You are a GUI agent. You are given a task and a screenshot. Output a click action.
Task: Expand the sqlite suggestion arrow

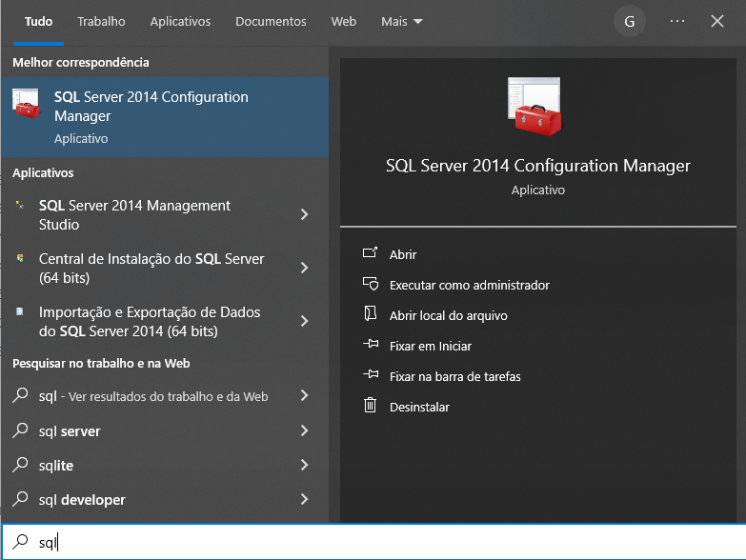click(305, 465)
